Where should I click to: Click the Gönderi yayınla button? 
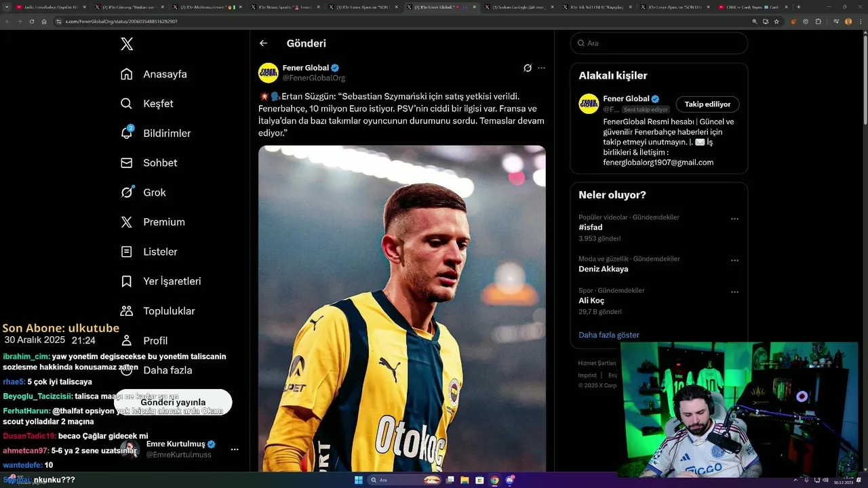click(x=173, y=402)
